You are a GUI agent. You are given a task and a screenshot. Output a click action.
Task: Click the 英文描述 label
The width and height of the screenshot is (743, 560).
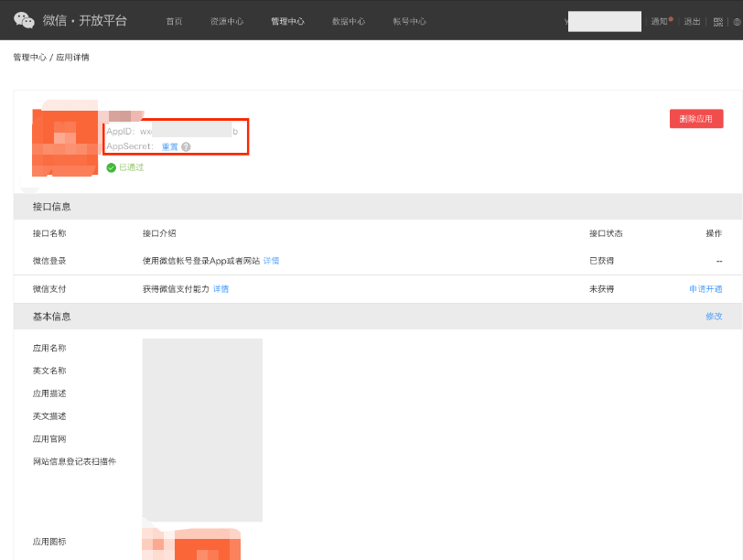(49, 416)
